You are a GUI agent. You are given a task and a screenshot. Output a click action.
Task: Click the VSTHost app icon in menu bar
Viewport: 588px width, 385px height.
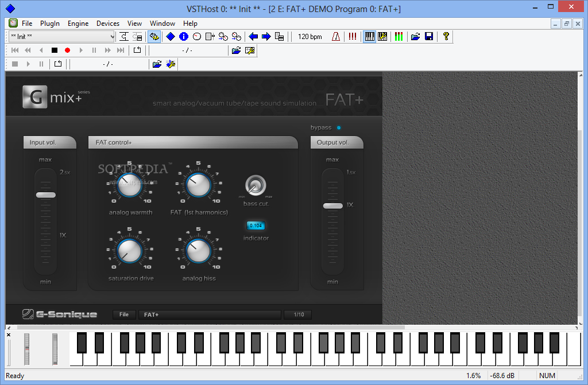[x=13, y=24]
